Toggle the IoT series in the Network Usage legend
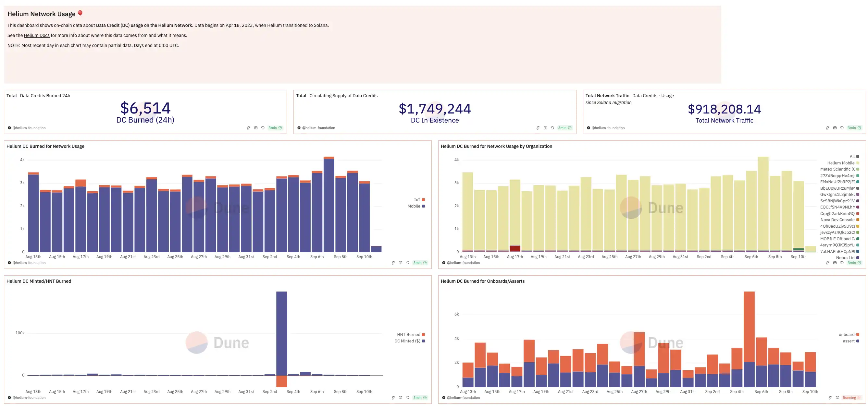 (417, 200)
